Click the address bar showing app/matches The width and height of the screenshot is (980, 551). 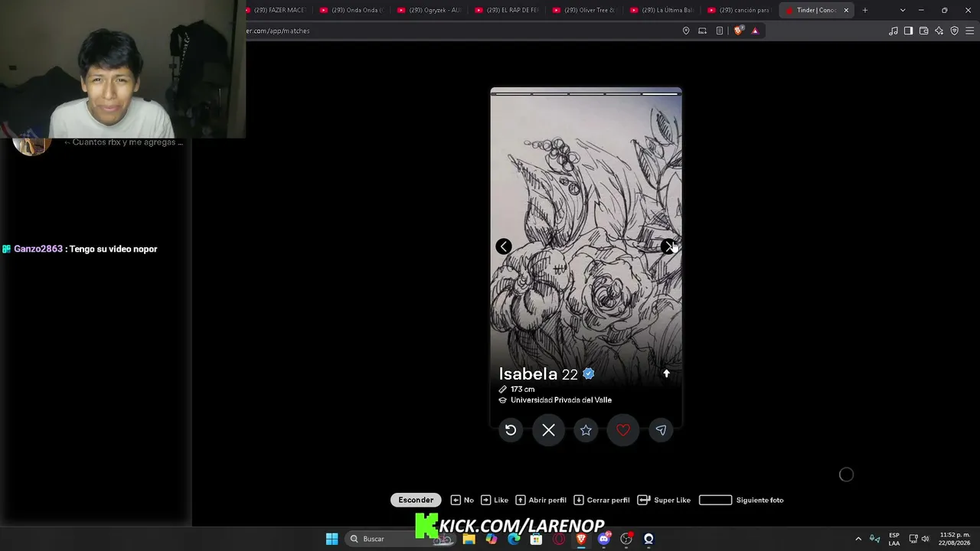pos(459,31)
